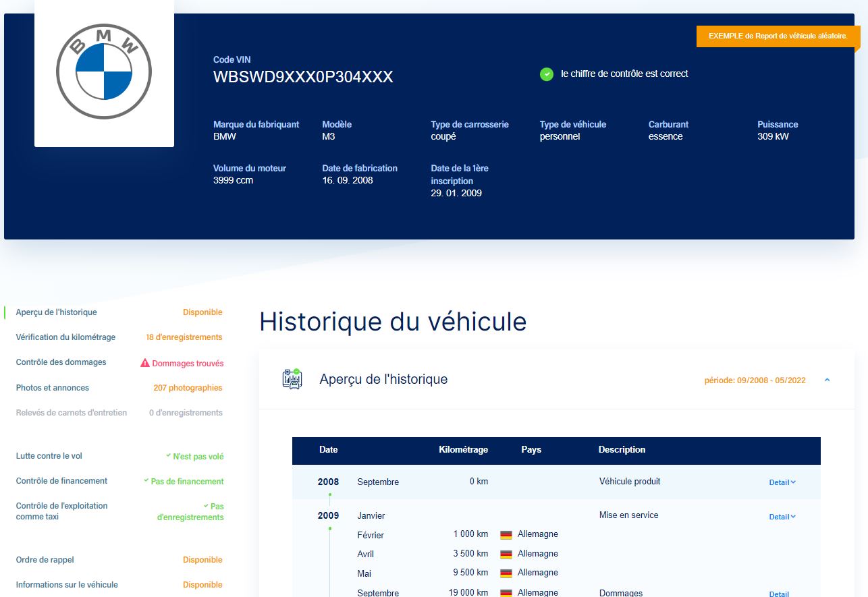Click the 9 500 km mileage value
The width and height of the screenshot is (868, 597).
tap(470, 572)
